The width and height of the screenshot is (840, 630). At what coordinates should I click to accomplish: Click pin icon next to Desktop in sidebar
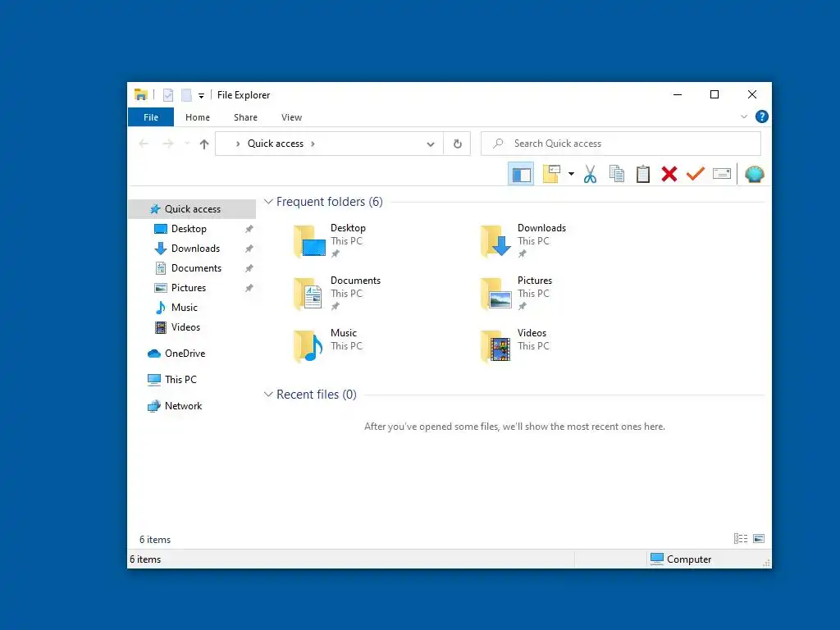point(249,230)
